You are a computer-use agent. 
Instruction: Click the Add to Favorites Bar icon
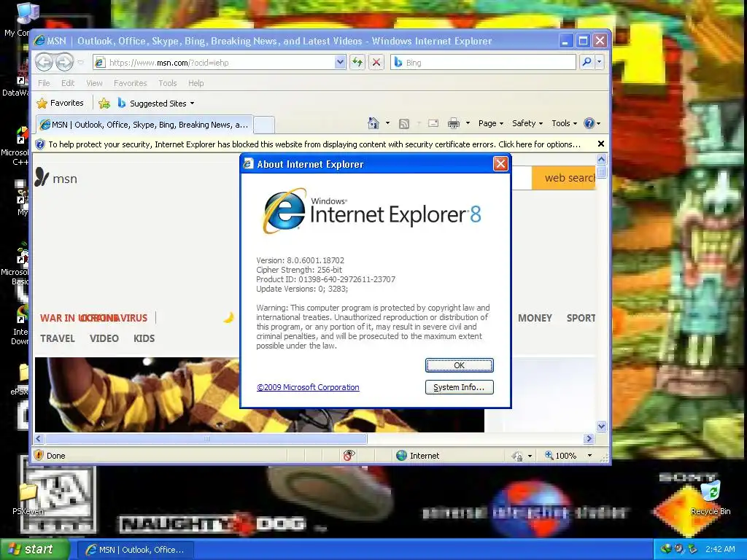pos(104,104)
